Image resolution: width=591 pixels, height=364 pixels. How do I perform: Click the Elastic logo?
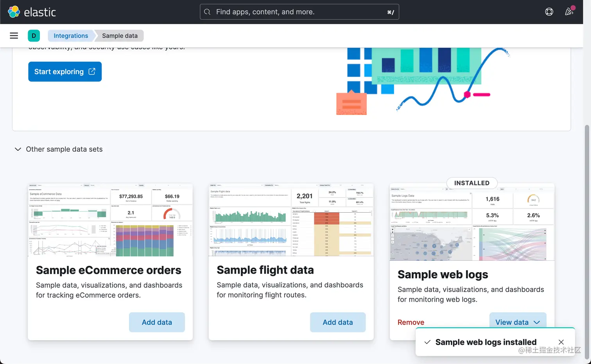coord(32,12)
